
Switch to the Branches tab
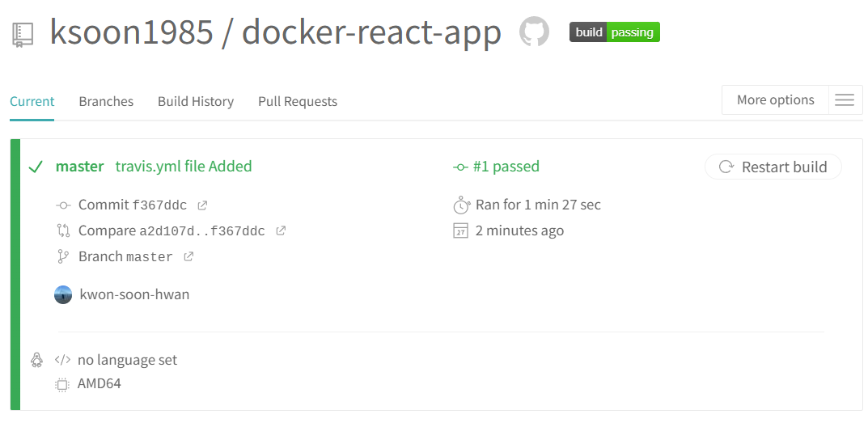click(106, 102)
